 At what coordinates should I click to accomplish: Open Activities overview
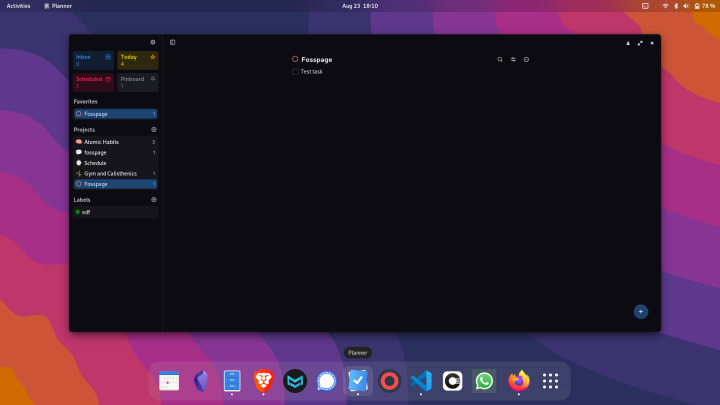coord(18,6)
